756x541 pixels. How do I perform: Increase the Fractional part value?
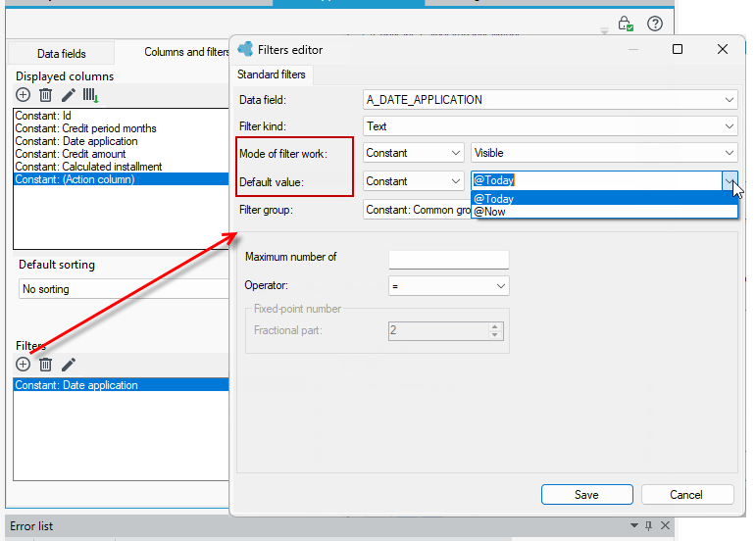(x=494, y=326)
